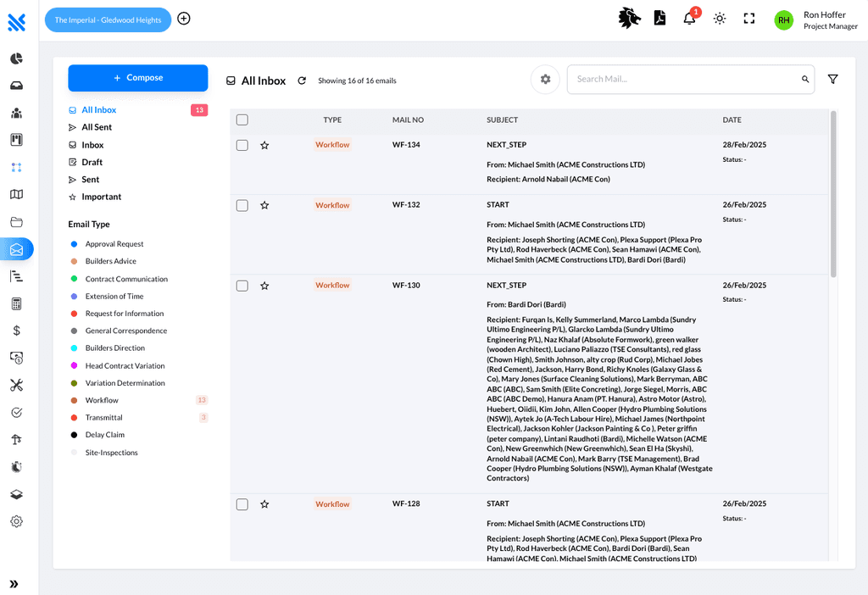868x595 pixels.
Task: Open the notifications bell with badge 1
Action: click(x=688, y=18)
